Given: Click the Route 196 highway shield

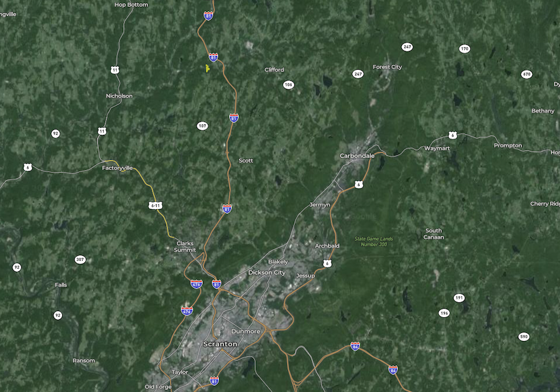Looking at the screenshot, I should click(444, 313).
